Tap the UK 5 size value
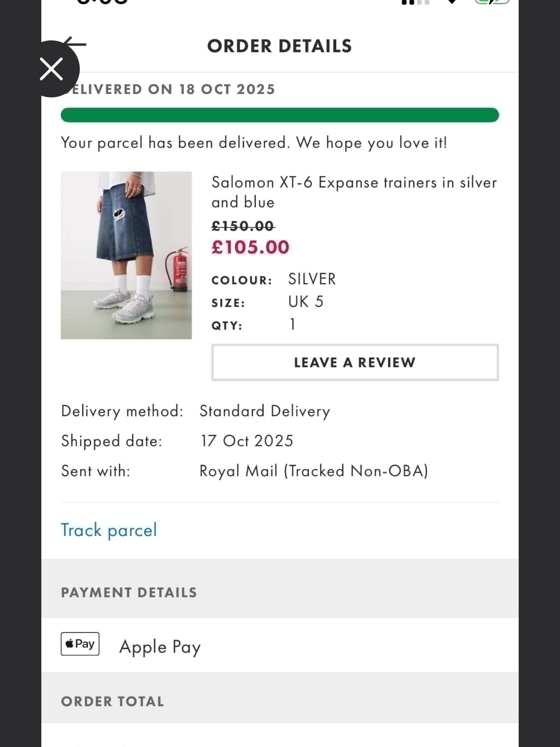Image resolution: width=560 pixels, height=747 pixels. [x=306, y=302]
